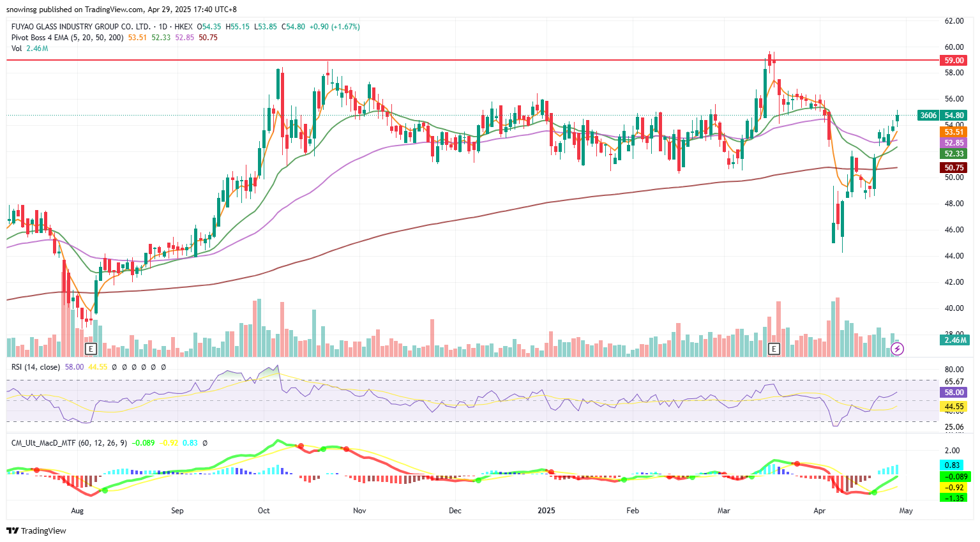
Task: Click the published-by header line at top
Action: (x=121, y=10)
